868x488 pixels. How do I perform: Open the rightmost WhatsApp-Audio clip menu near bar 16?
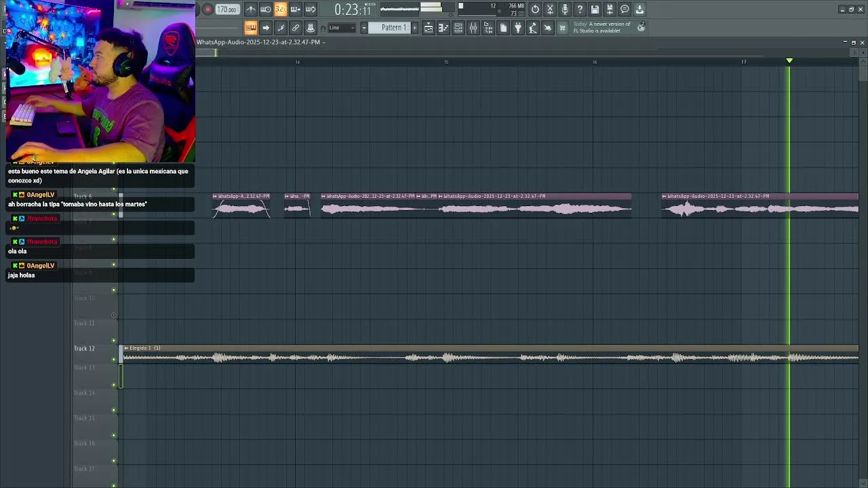665,197
